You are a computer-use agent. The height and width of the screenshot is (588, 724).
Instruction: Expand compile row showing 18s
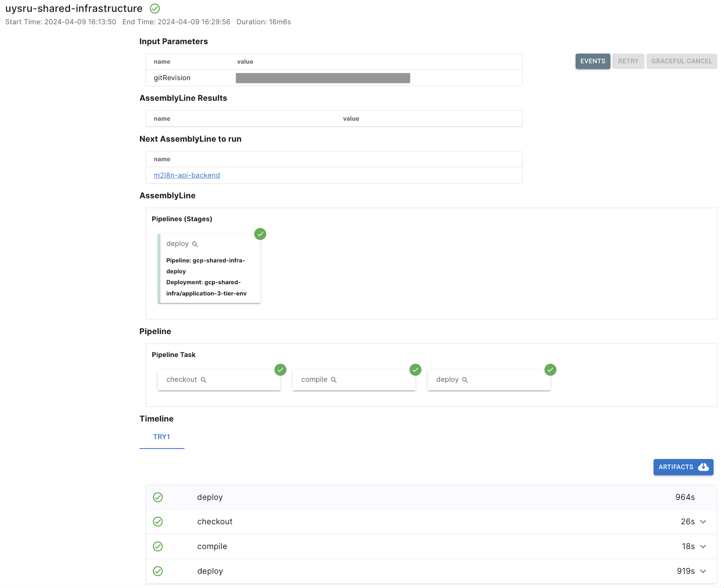click(703, 547)
